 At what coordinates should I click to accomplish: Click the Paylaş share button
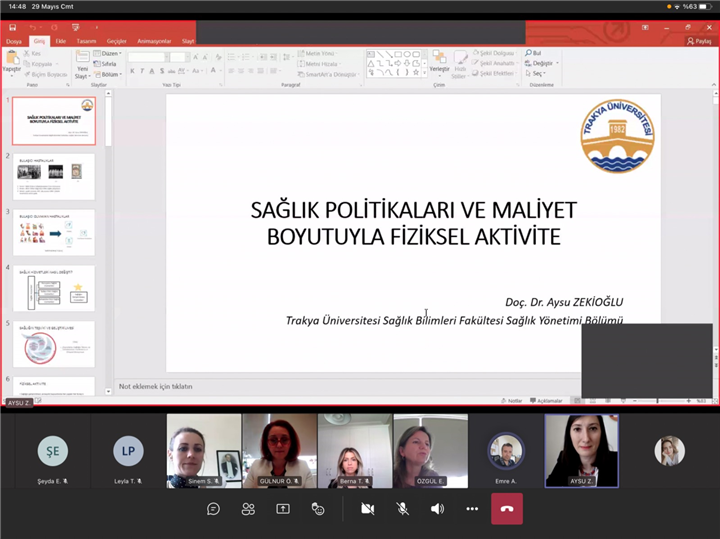[699, 41]
